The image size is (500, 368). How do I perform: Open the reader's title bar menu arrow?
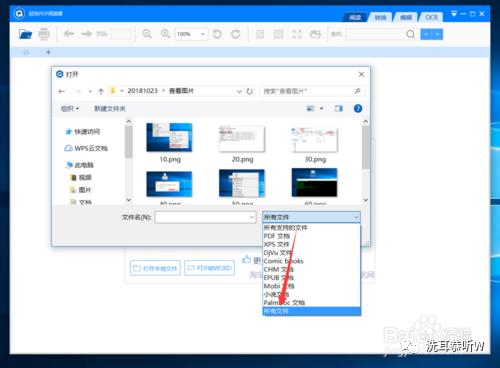[x=454, y=14]
